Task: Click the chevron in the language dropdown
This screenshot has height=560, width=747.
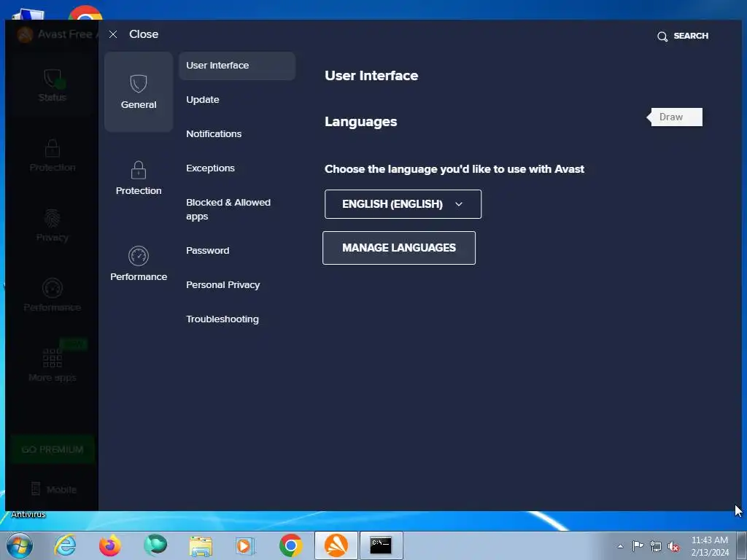Action: (x=459, y=204)
